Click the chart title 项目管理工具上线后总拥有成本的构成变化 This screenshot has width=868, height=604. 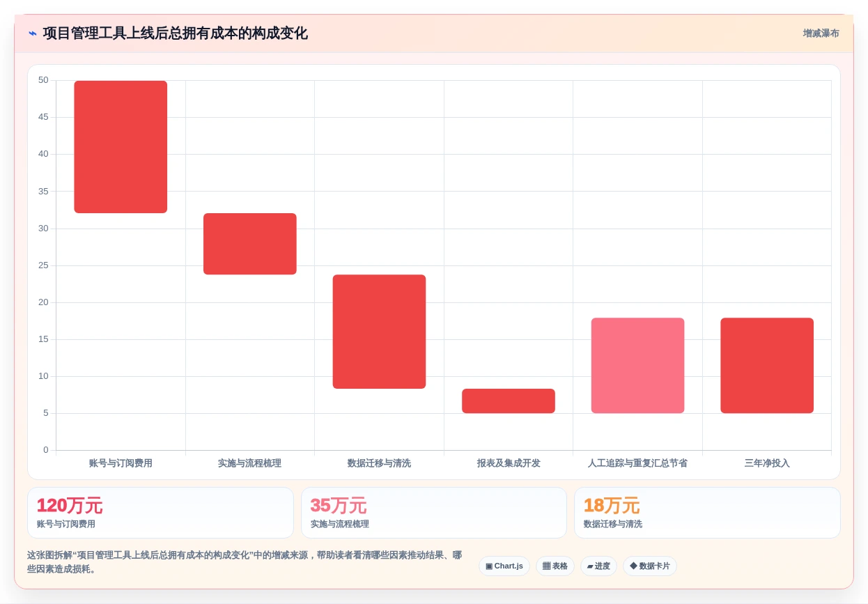[175, 33]
